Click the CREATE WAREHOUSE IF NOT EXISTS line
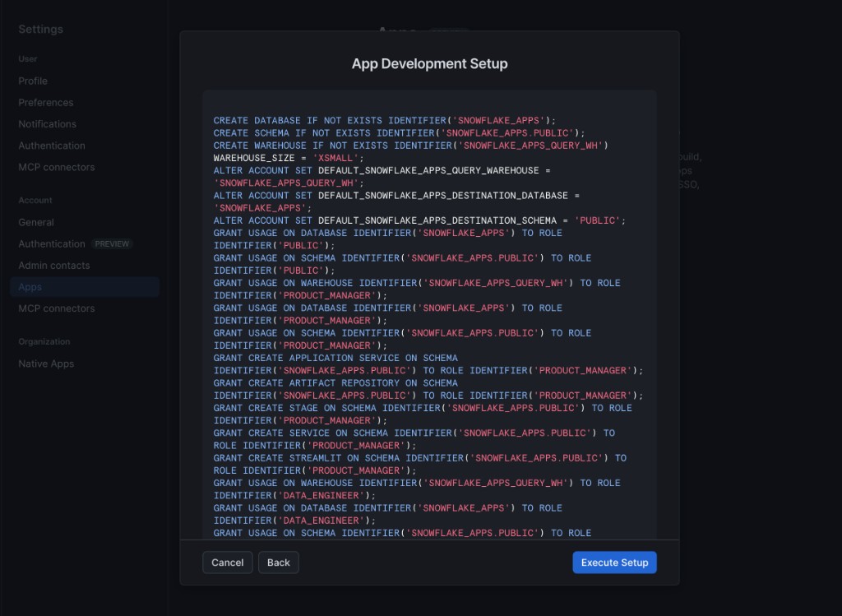The image size is (842, 616). 411,146
